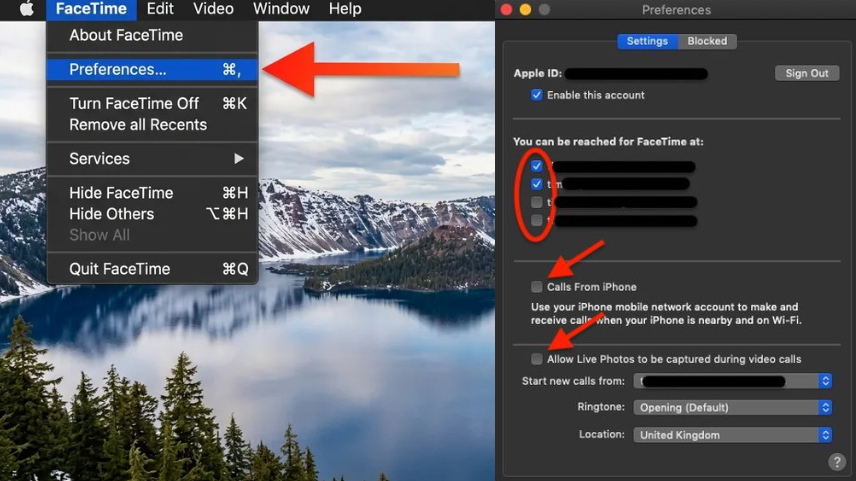This screenshot has width=856, height=481.
Task: Select Remove all Recents
Action: click(152, 124)
